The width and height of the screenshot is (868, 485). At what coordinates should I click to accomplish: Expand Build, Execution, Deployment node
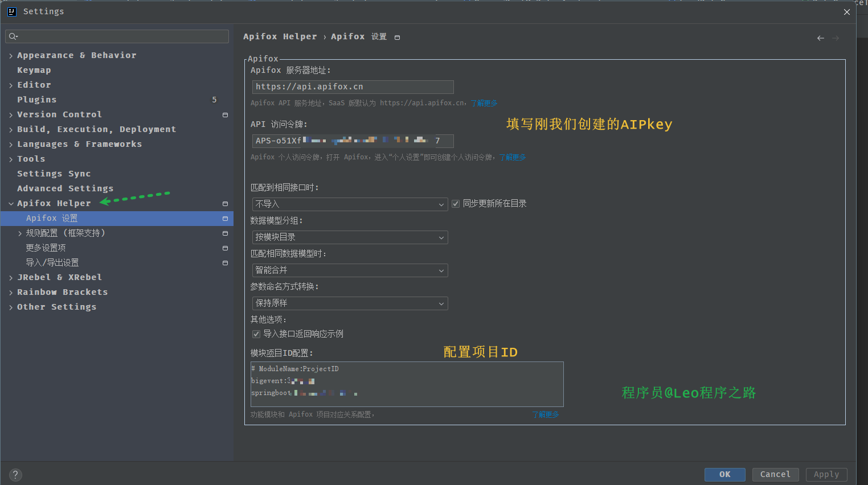(x=11, y=130)
